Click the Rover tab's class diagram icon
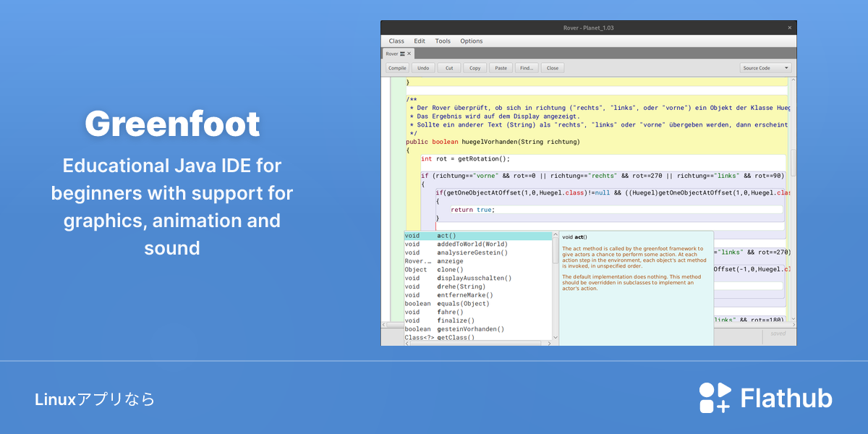Screen dimensions: 868x434 pos(402,54)
